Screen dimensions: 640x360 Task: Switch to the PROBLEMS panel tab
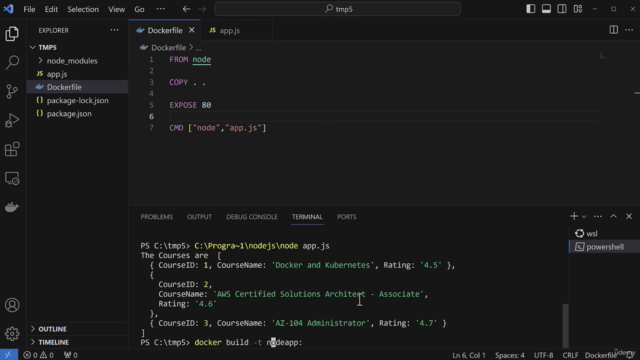[157, 217]
